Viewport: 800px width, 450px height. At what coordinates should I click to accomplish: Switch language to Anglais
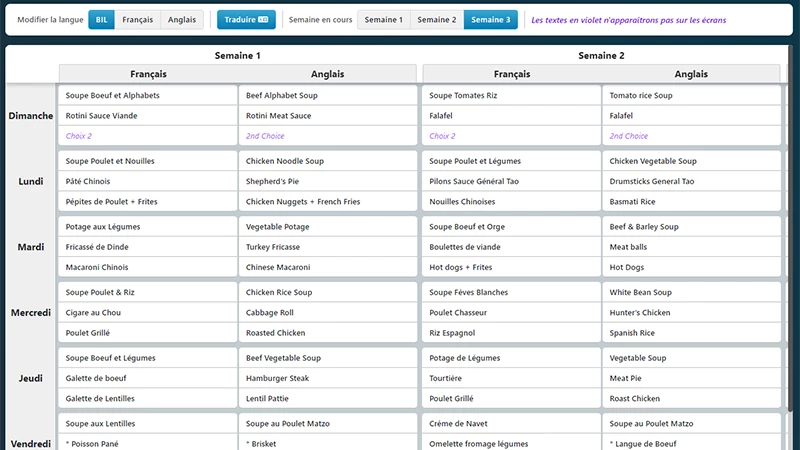click(x=181, y=20)
